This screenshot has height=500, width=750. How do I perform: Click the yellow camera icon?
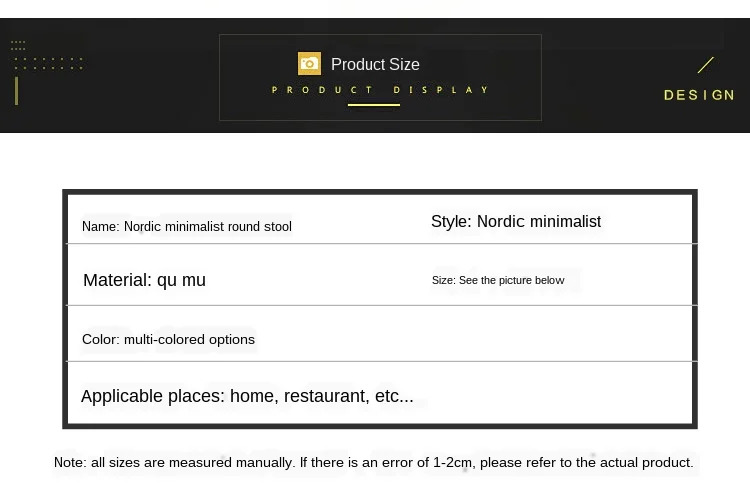point(309,64)
